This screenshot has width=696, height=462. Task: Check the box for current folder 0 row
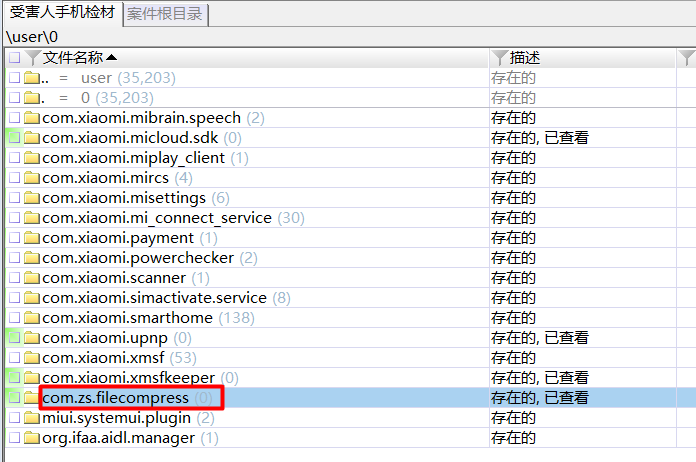15,98
